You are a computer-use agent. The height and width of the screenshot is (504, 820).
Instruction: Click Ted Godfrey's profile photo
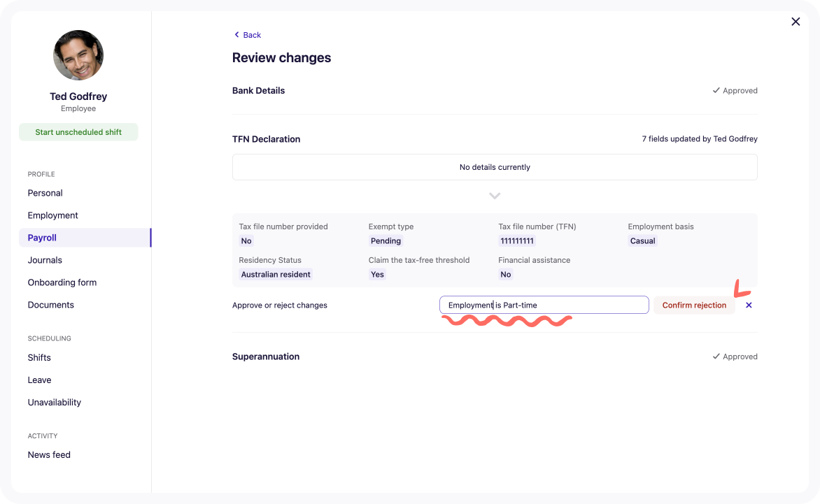78,55
